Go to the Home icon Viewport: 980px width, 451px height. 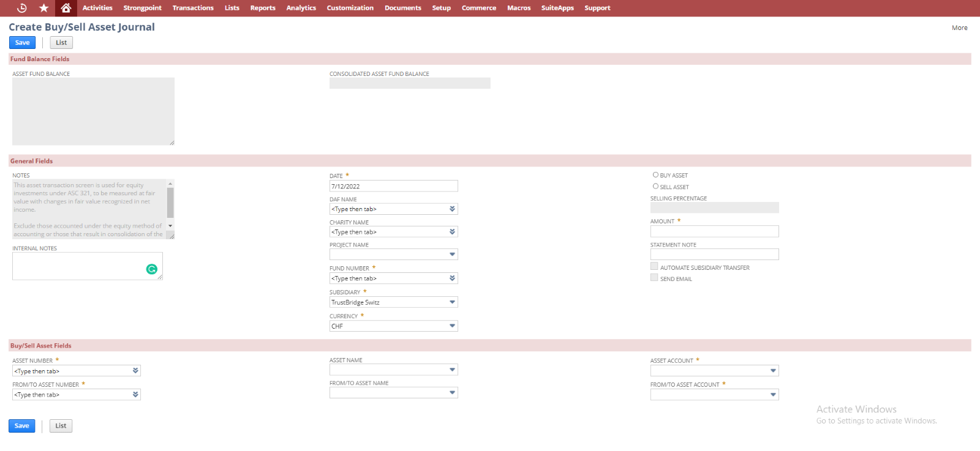(x=66, y=8)
